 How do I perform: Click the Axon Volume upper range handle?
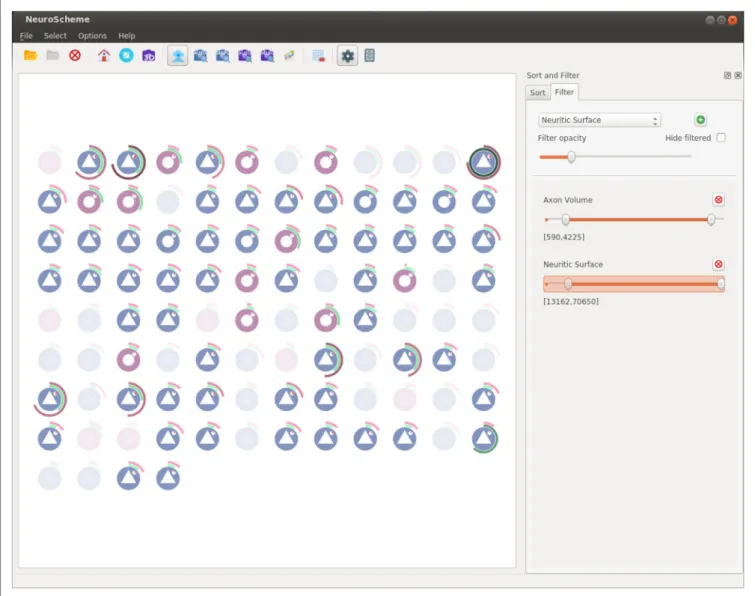point(711,220)
